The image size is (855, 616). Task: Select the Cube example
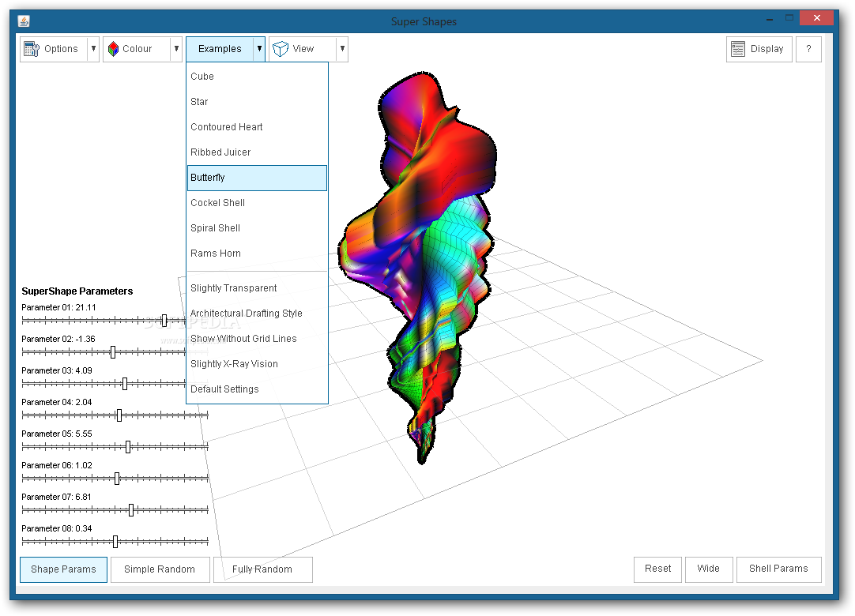pos(257,77)
